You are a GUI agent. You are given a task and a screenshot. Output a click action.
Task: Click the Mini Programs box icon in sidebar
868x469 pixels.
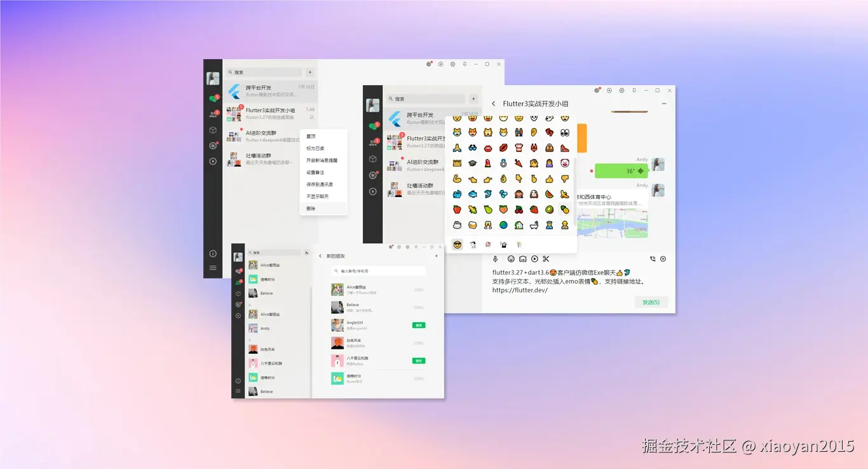click(372, 159)
